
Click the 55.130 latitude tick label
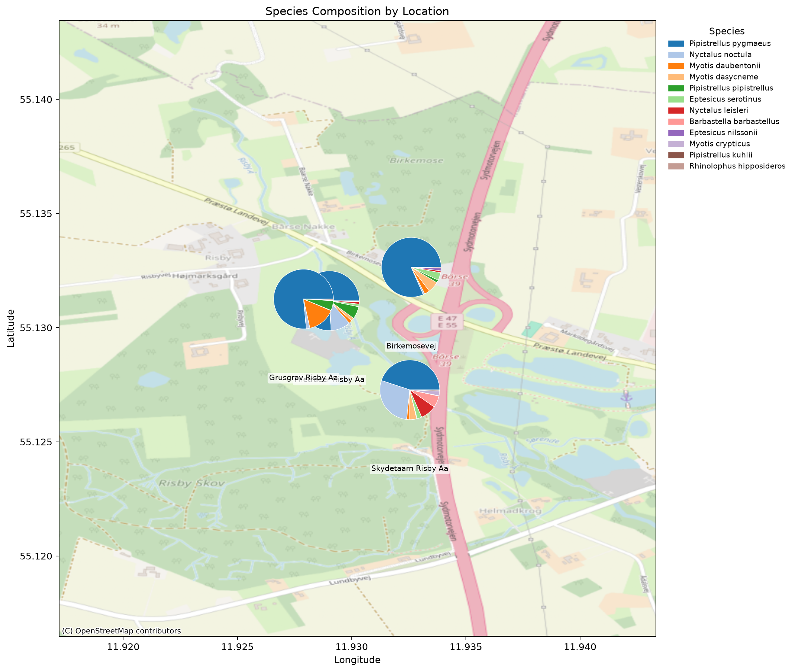(x=36, y=328)
